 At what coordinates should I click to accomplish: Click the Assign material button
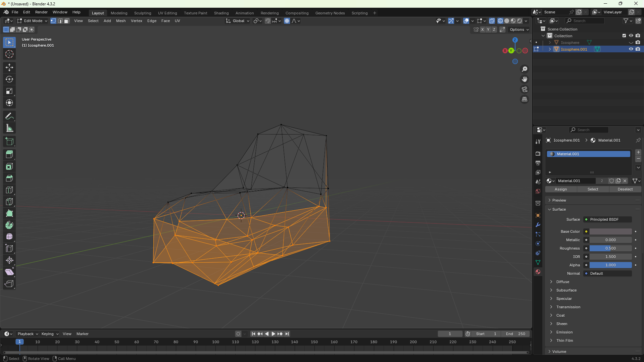pyautogui.click(x=561, y=189)
